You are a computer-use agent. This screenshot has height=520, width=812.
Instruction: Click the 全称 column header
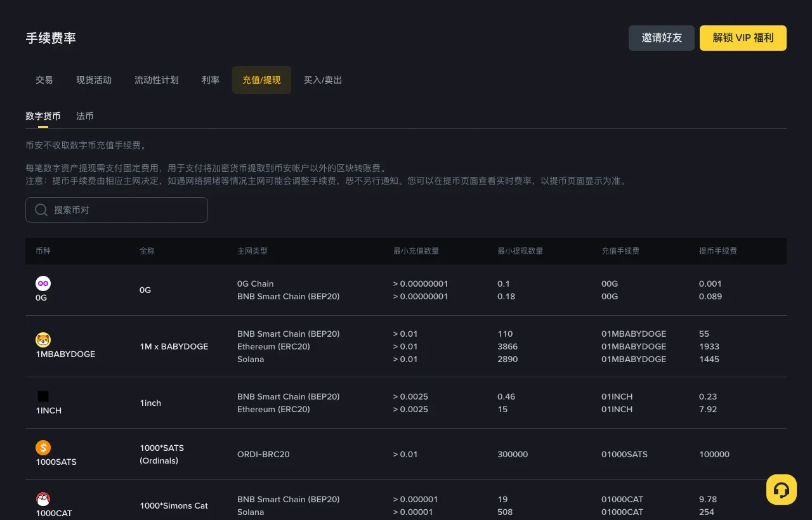click(x=147, y=251)
